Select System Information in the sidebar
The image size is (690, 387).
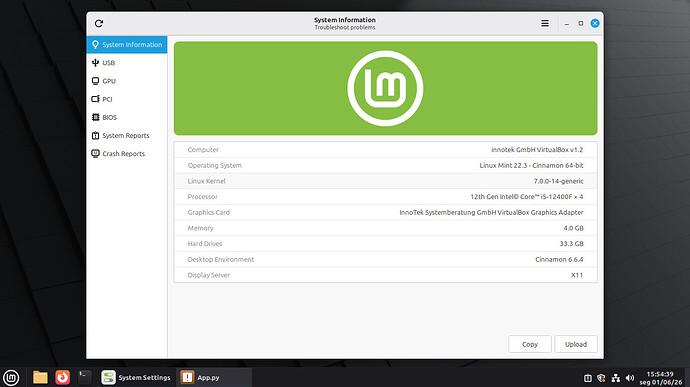(127, 44)
